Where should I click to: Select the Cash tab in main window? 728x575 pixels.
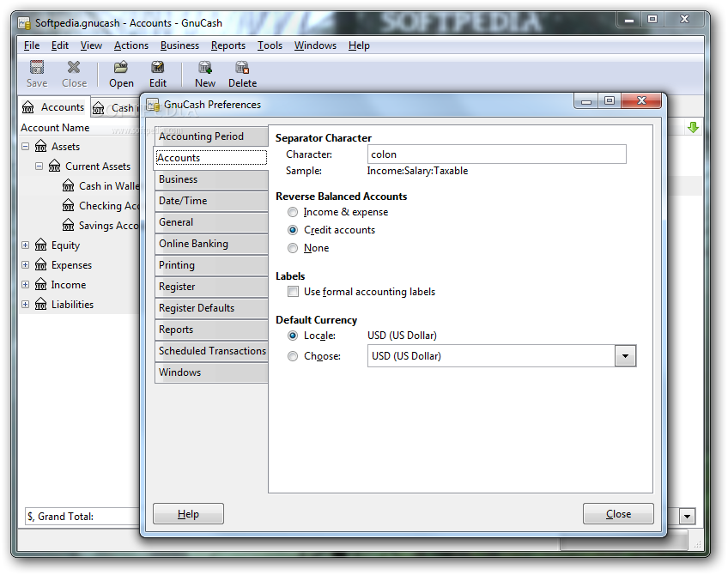click(x=115, y=108)
